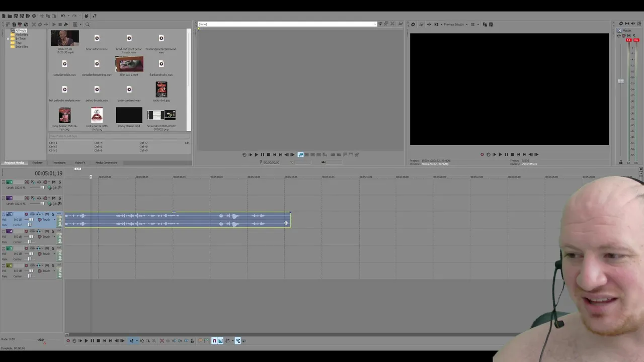Select filler cat 1.mp4 thumbnail

point(129,64)
